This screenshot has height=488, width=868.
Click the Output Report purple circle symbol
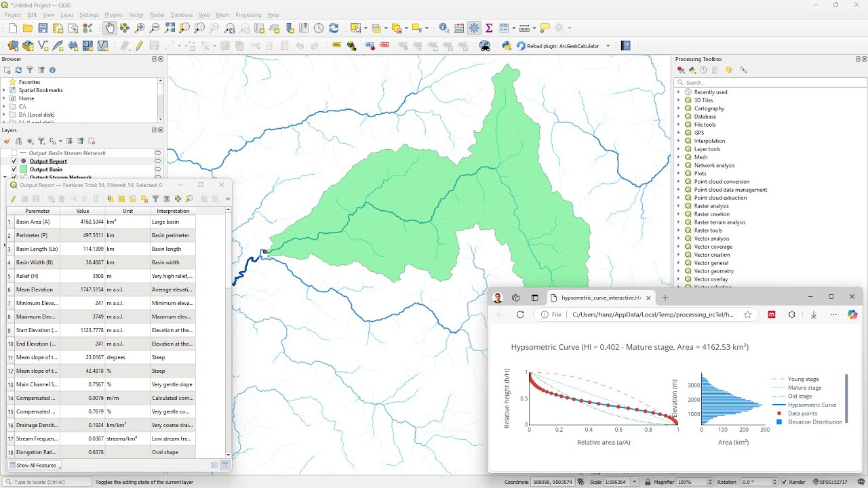coord(23,161)
